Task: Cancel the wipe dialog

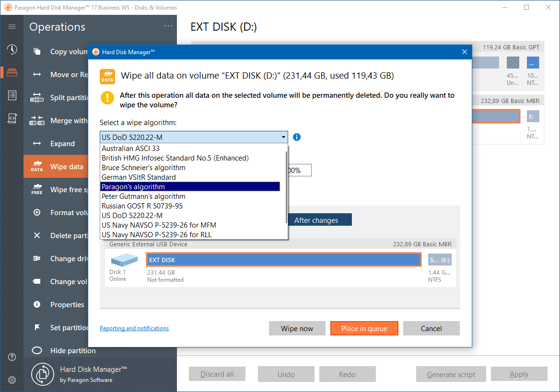Action: coord(432,328)
